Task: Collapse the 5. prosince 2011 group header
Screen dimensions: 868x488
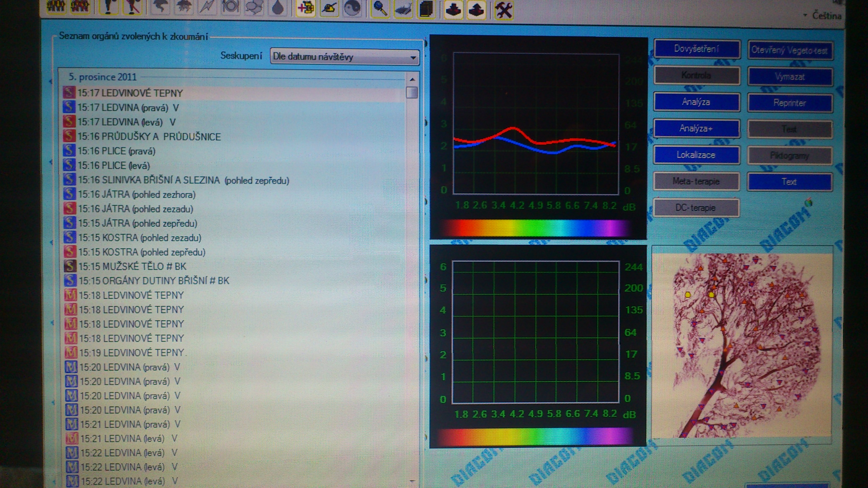Action: 102,77
